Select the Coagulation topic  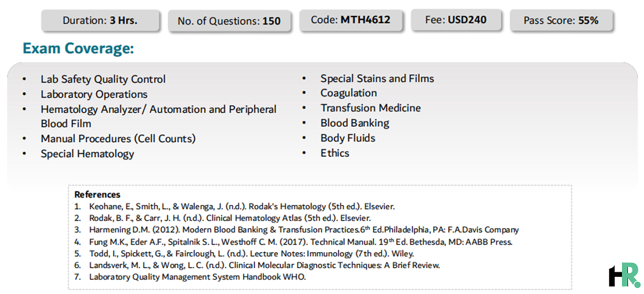(x=349, y=93)
